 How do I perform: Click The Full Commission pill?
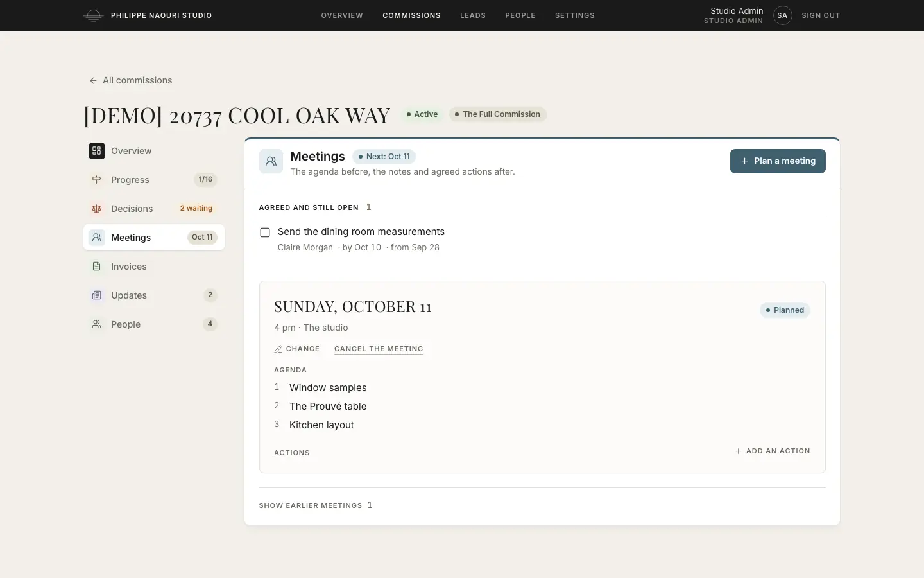tap(497, 114)
